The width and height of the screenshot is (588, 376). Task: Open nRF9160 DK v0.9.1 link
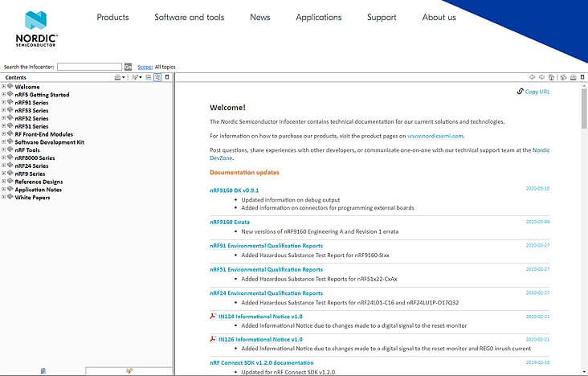click(x=235, y=190)
